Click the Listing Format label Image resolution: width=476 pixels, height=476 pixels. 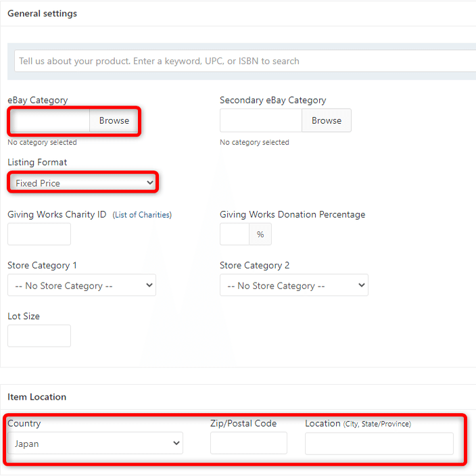point(37,162)
